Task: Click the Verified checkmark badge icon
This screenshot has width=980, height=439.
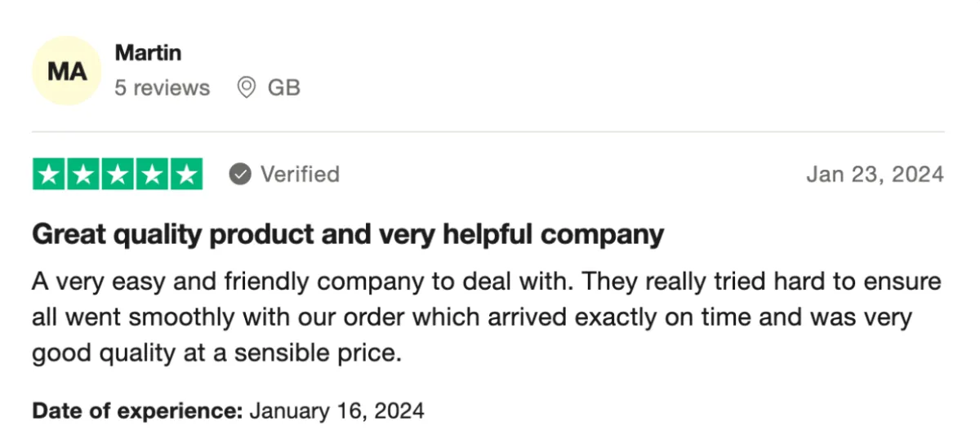Action: tap(239, 175)
